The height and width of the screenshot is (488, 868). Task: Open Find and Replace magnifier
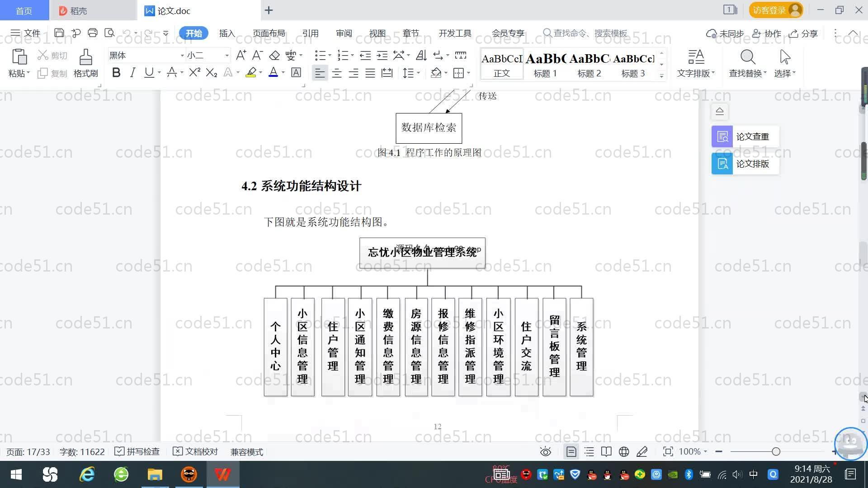coord(748,57)
